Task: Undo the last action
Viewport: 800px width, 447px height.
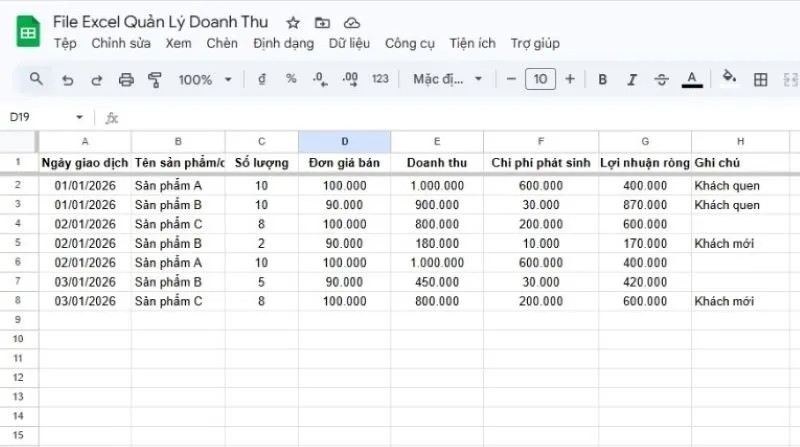Action: 67,80
